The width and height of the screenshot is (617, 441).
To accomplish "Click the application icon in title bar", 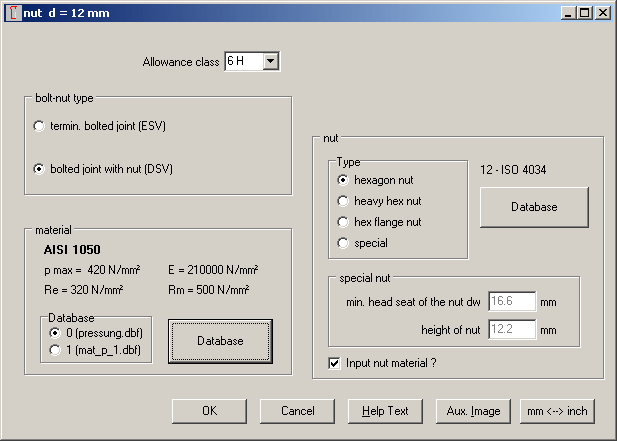I will pos(11,12).
